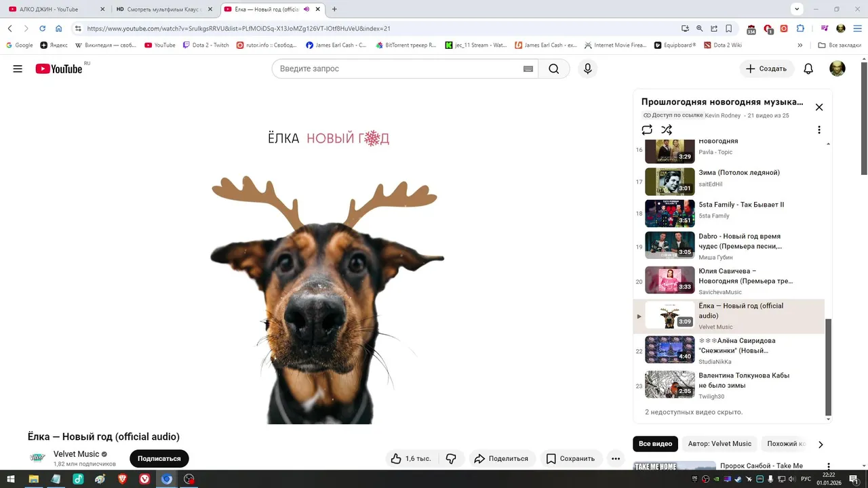Open the Dota 2 - Twitch bookmark
The width and height of the screenshot is (868, 488).
pos(206,45)
